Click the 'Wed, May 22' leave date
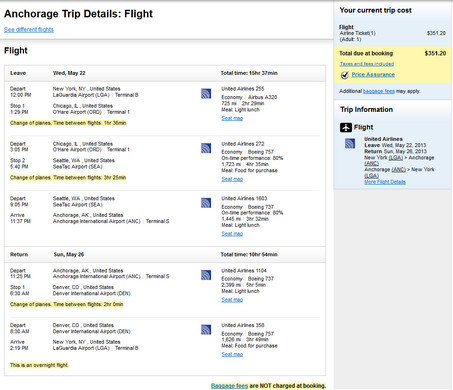 point(69,73)
